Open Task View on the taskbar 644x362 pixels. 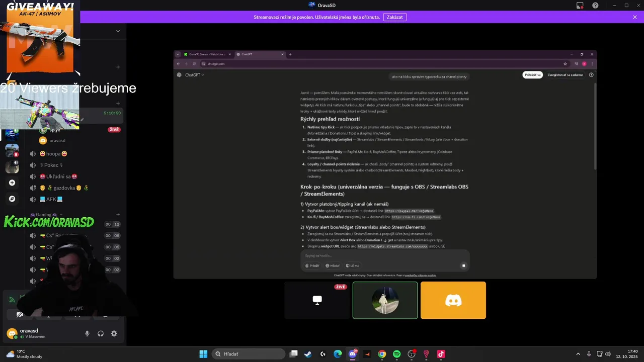coord(294,354)
